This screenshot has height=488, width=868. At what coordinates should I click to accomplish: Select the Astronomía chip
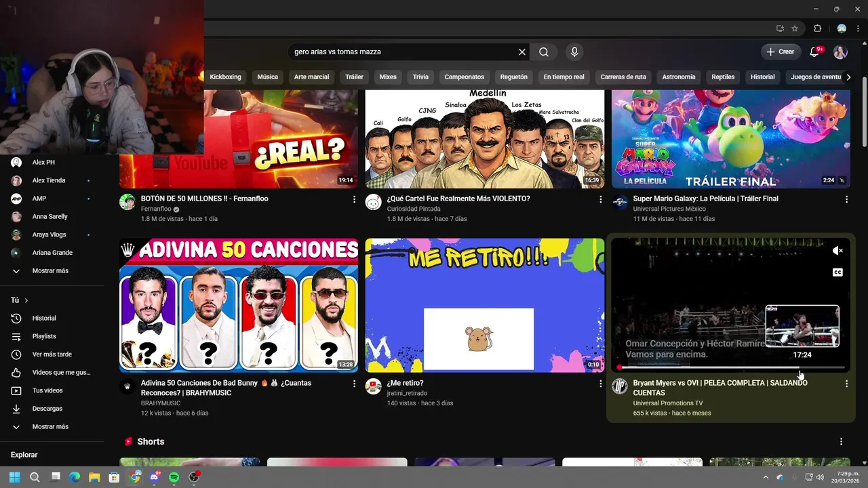[679, 77]
